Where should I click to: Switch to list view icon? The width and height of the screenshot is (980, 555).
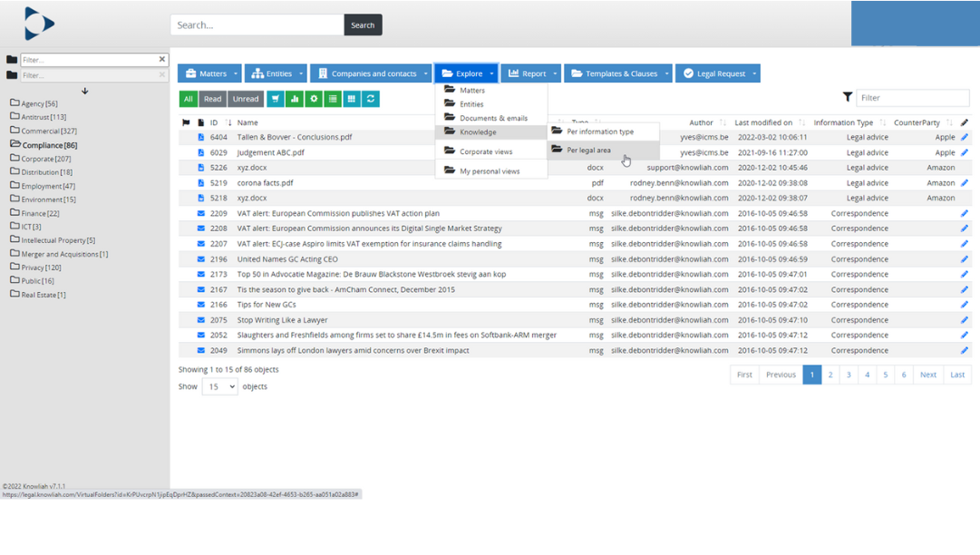[333, 98]
